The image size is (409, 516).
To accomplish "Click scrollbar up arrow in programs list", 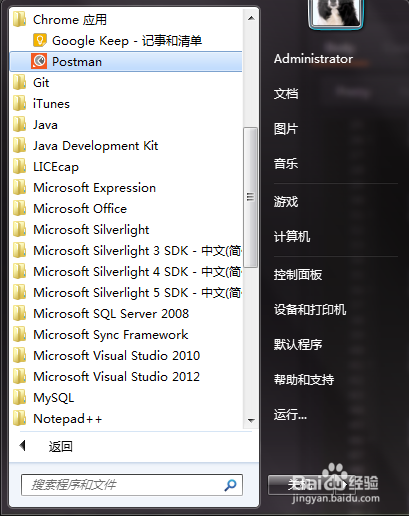I will click(251, 18).
